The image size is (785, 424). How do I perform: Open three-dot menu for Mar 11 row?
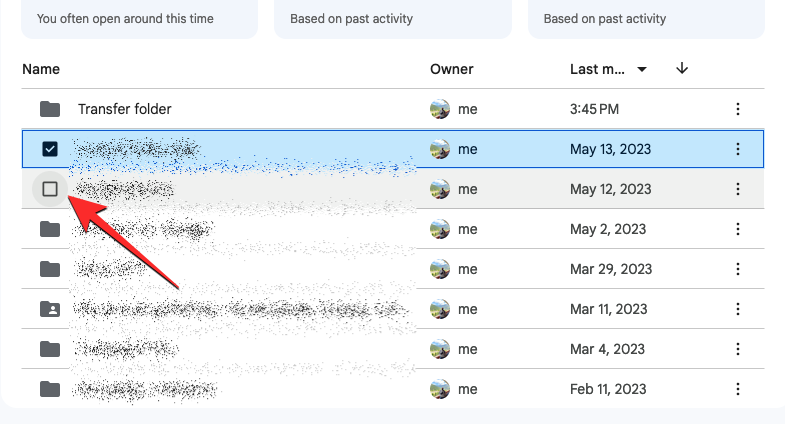[738, 309]
